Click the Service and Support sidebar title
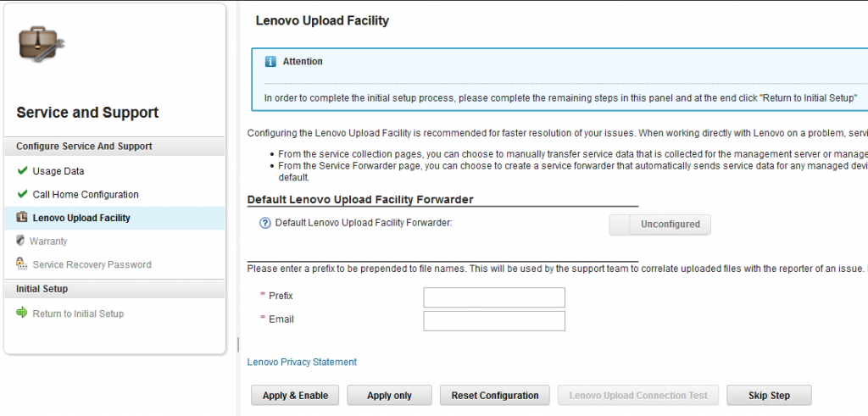Viewport: 868px width, 416px height. coord(87,113)
